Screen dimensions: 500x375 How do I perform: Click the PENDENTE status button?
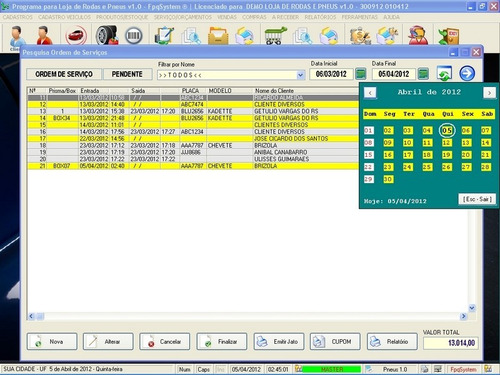(127, 74)
